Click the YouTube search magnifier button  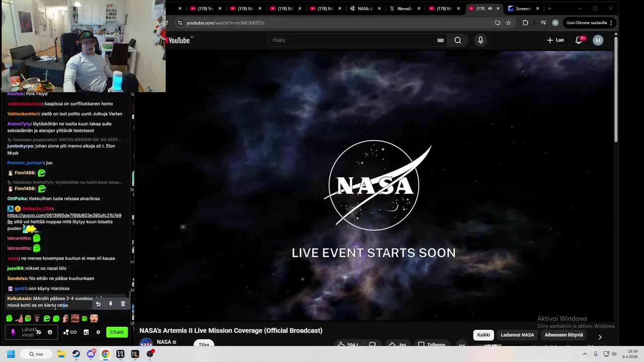pos(457,40)
